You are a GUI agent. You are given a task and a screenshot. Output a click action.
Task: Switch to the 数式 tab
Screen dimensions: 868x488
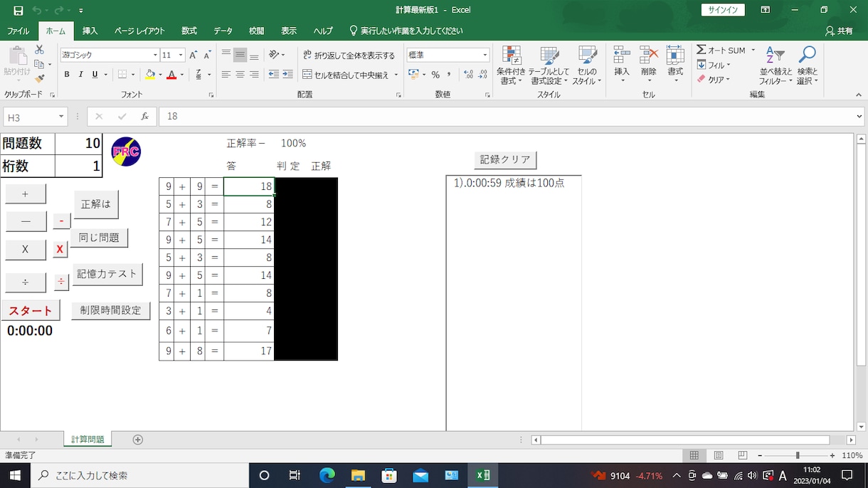coord(189,31)
